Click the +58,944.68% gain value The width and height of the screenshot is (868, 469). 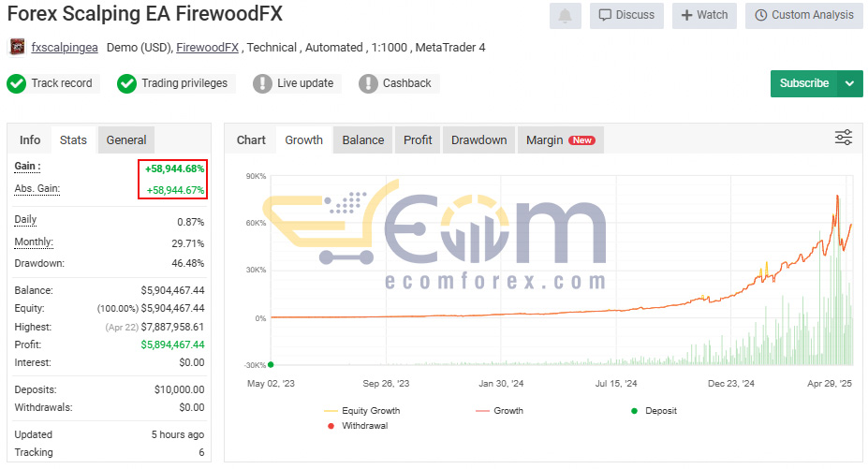174,169
